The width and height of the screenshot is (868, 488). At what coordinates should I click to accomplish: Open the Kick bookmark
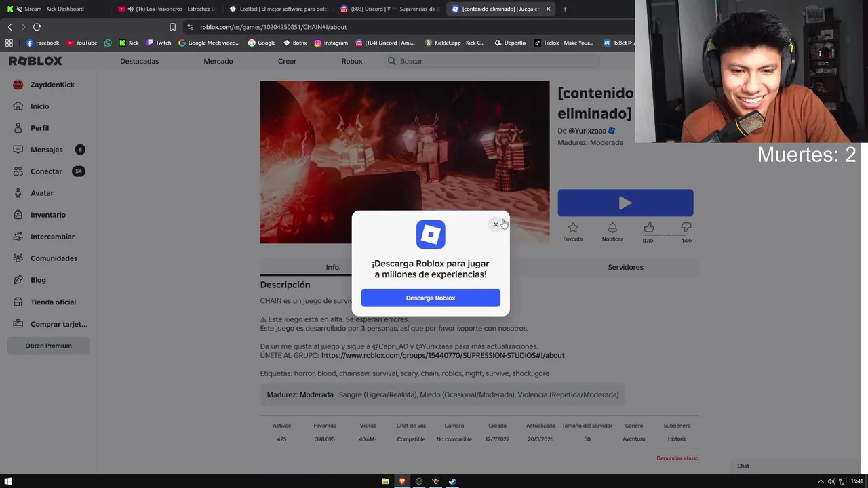pos(129,43)
